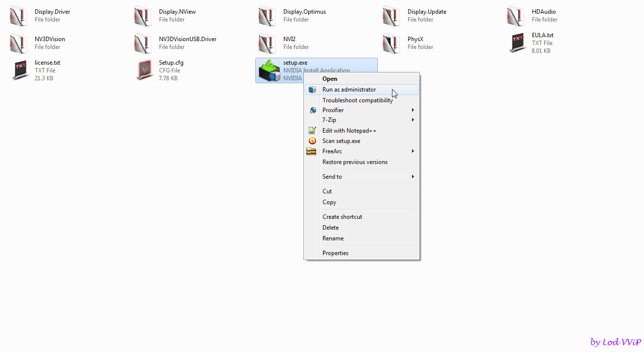Expand the FreeArc submenu arrow
644x352 pixels.
413,151
